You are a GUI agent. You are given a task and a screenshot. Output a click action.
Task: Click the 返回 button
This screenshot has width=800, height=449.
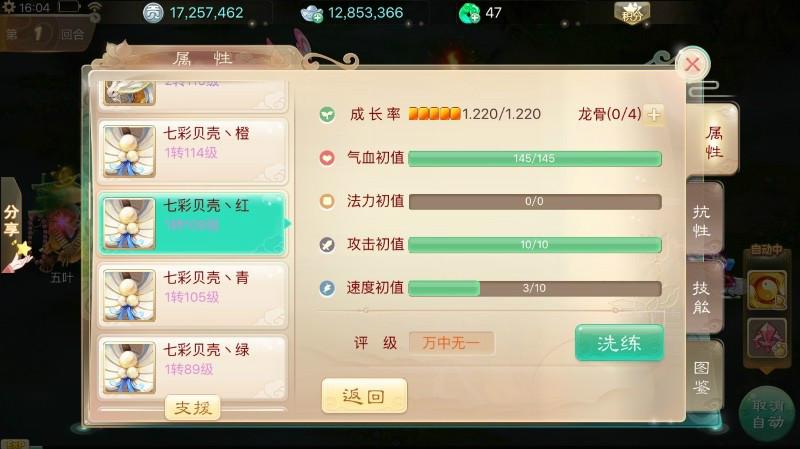click(364, 396)
